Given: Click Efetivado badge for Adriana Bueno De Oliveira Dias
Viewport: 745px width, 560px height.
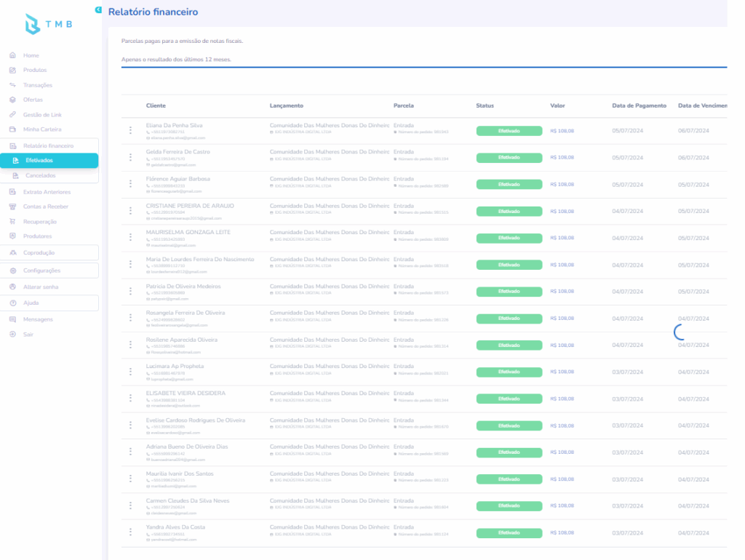Looking at the screenshot, I should (509, 452).
